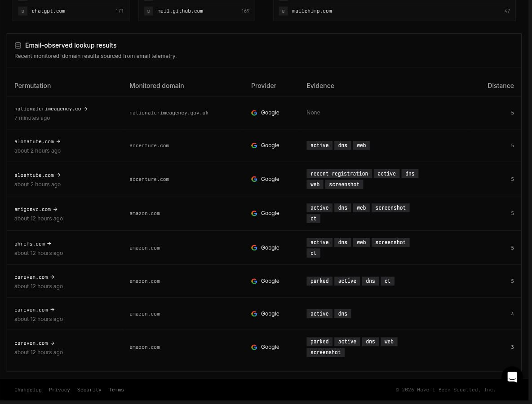Click the 'screenshot' tag in aloahtube.com row
The width and height of the screenshot is (532, 404).
pos(344,184)
